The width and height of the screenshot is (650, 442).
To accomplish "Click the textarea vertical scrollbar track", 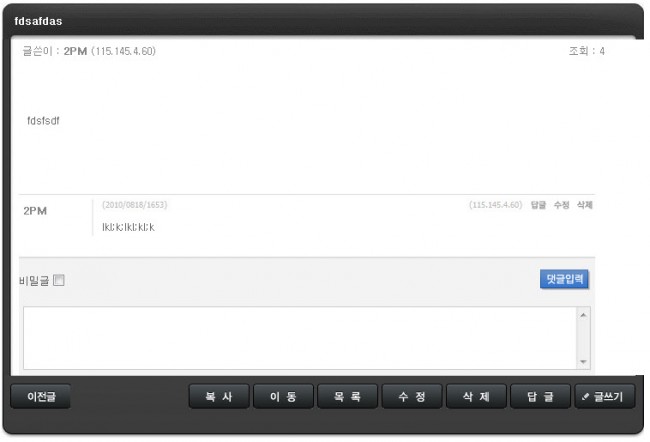I will pyautogui.click(x=583, y=338).
